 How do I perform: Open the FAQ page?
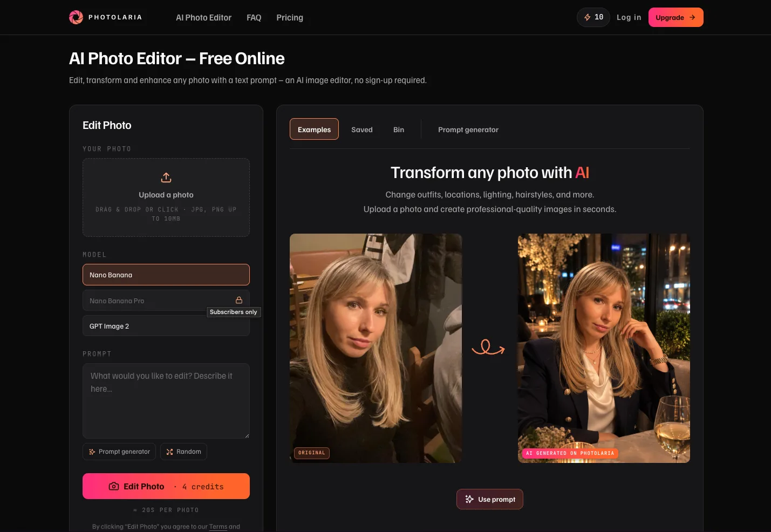[254, 17]
